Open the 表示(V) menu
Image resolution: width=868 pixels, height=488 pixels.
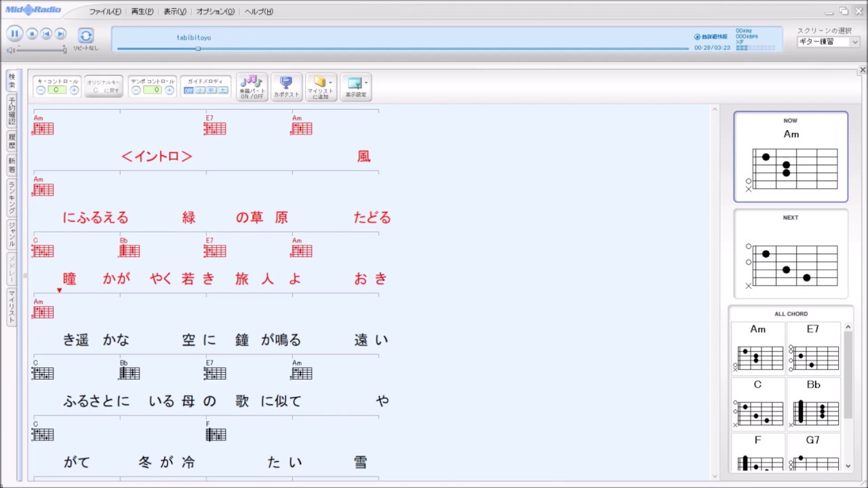pyautogui.click(x=175, y=12)
